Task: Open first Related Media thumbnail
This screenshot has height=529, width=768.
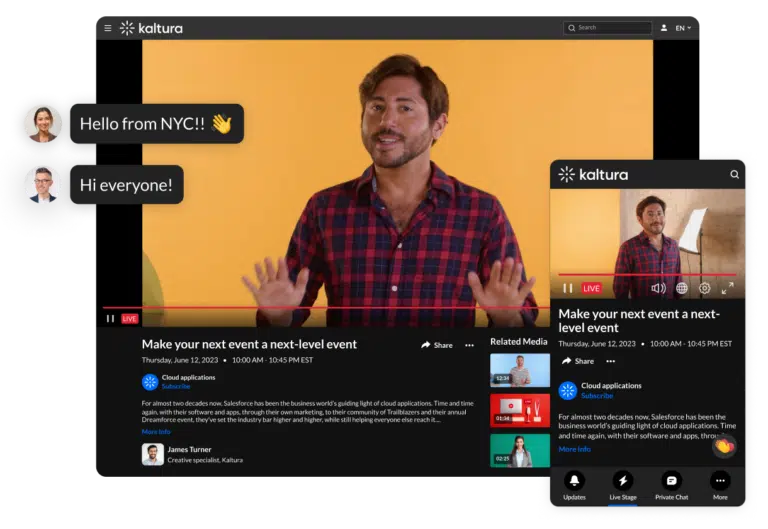Action: (519, 369)
